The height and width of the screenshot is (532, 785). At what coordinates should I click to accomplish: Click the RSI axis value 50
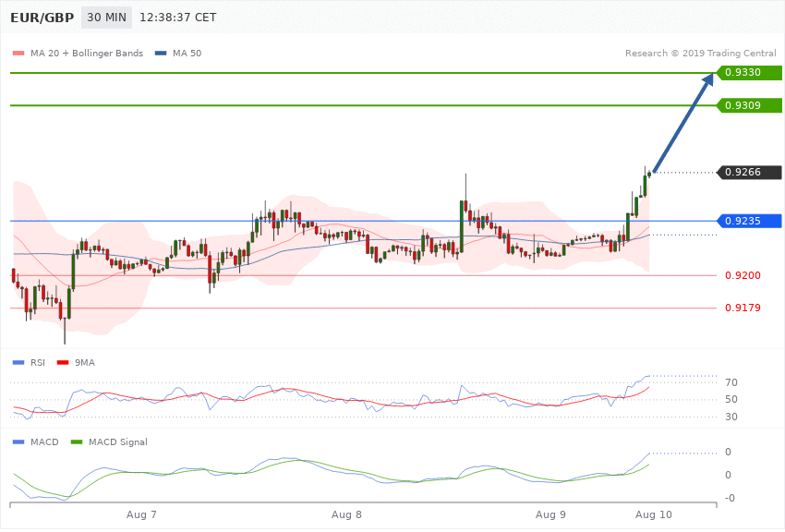pyautogui.click(x=731, y=399)
